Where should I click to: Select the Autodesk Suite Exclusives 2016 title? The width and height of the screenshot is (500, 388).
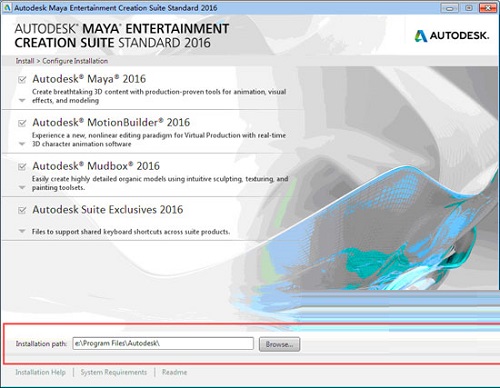coord(108,209)
